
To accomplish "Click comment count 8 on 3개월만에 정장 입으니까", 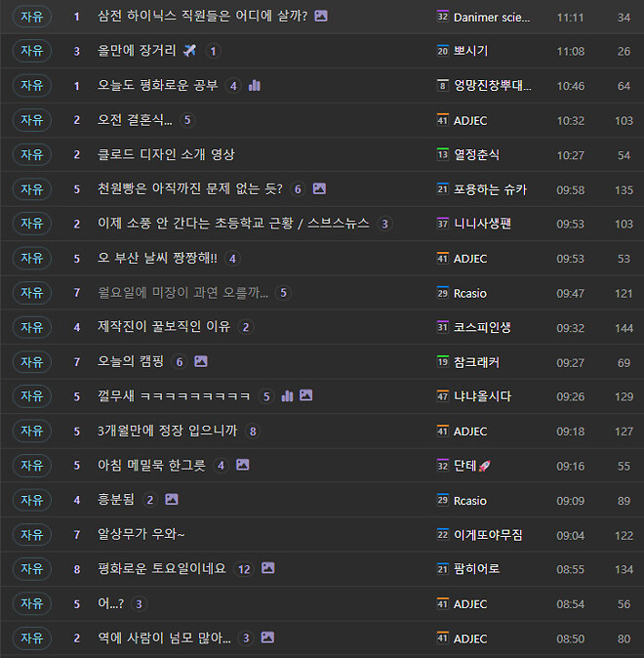I will (x=253, y=432).
